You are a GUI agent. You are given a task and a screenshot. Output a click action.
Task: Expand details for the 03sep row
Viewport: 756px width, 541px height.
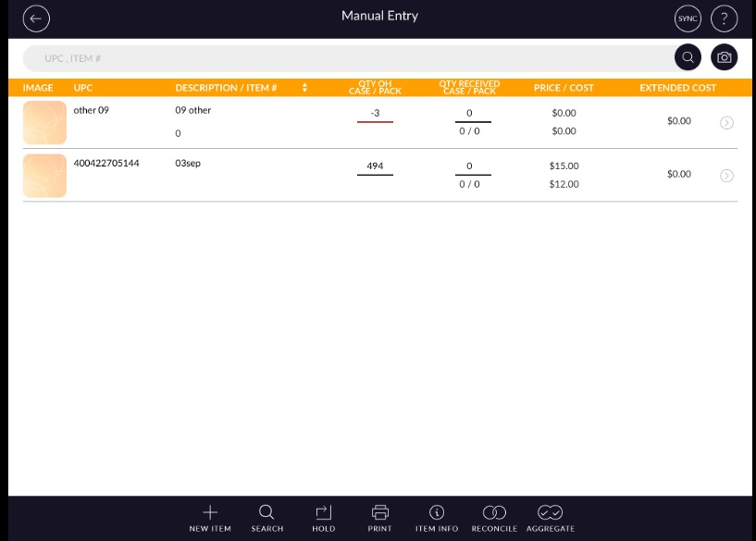pyautogui.click(x=726, y=176)
